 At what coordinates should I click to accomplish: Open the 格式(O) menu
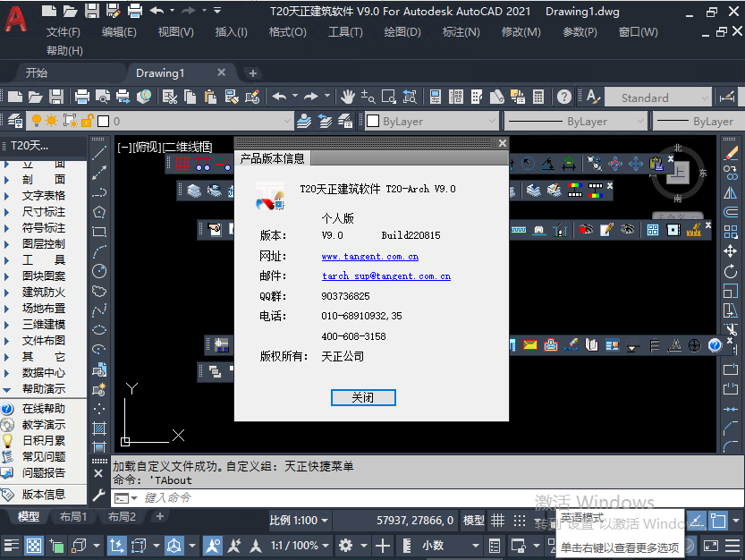click(287, 32)
